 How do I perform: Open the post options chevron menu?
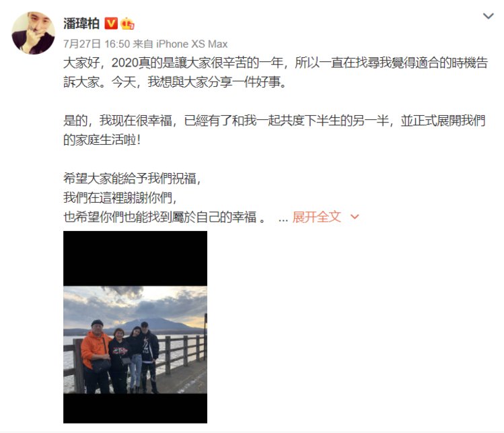(489, 15)
